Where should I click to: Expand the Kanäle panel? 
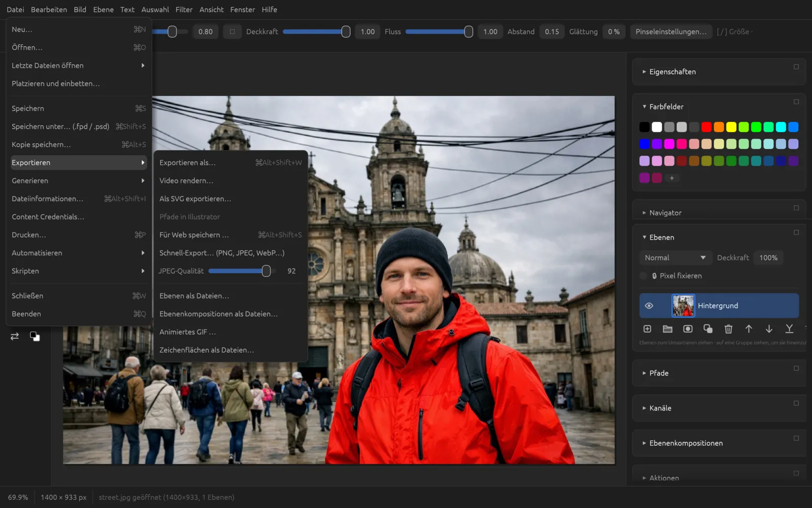tap(644, 408)
